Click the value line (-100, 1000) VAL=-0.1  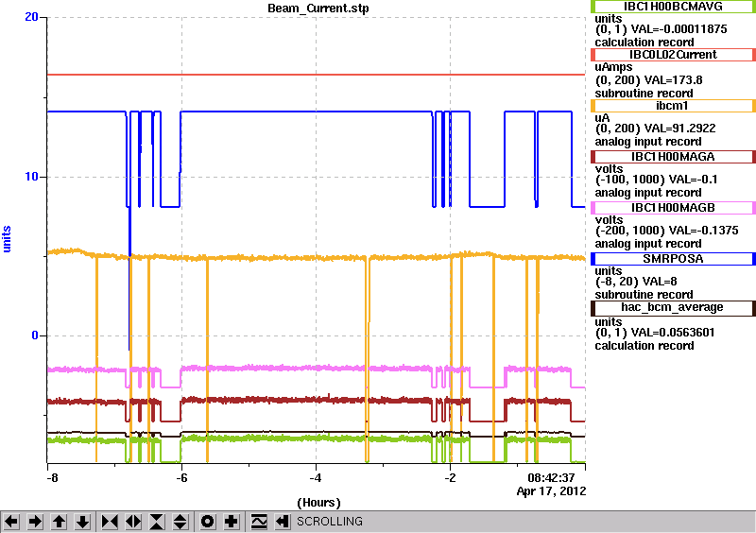656,180
